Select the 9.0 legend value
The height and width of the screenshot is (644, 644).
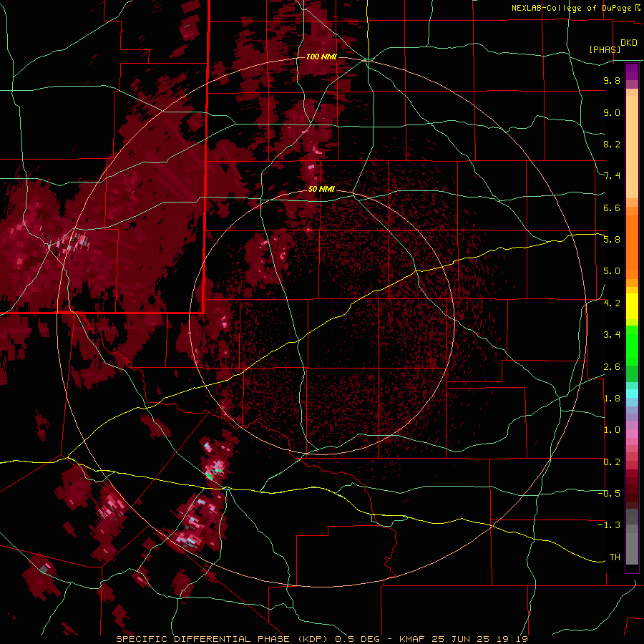click(612, 112)
